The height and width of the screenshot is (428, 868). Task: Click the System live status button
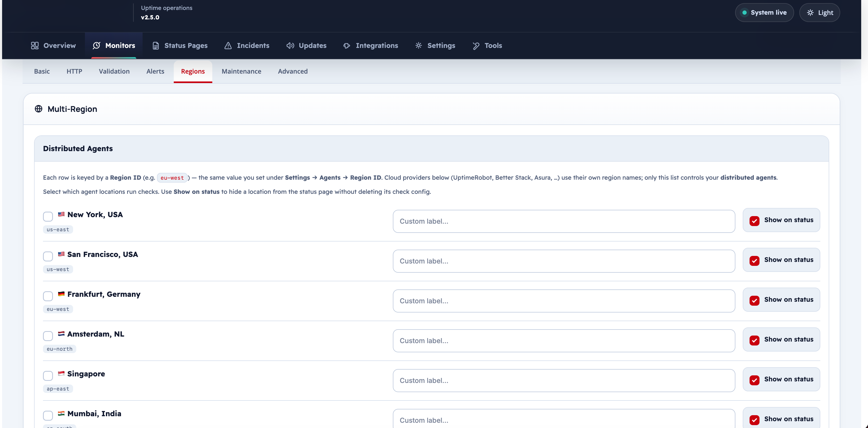[764, 13]
